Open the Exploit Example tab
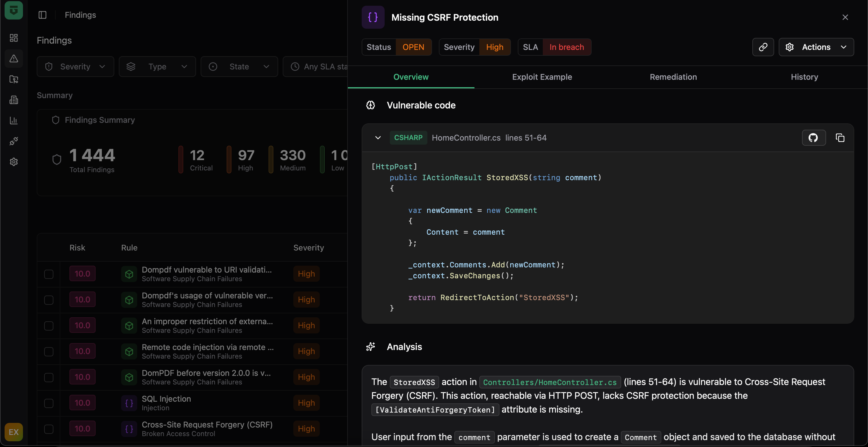 coord(542,77)
